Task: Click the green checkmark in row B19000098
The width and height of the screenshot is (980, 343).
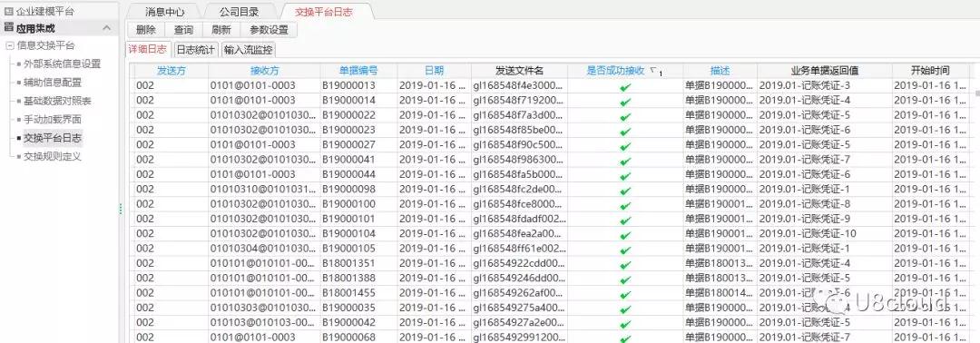Action: 625,191
